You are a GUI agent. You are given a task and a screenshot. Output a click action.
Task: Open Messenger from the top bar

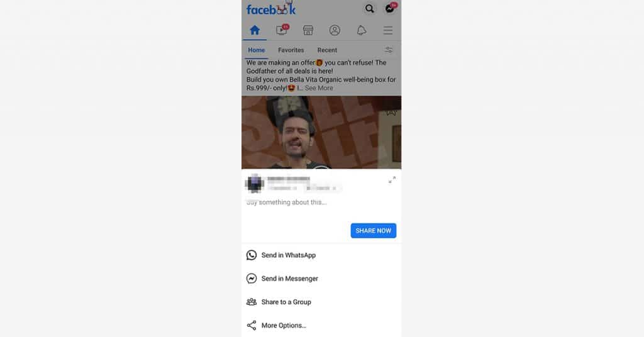point(389,9)
